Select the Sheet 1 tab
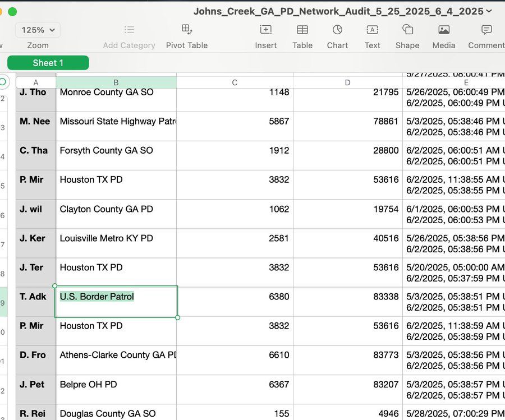Viewport: 505px width, 420px height. click(48, 63)
